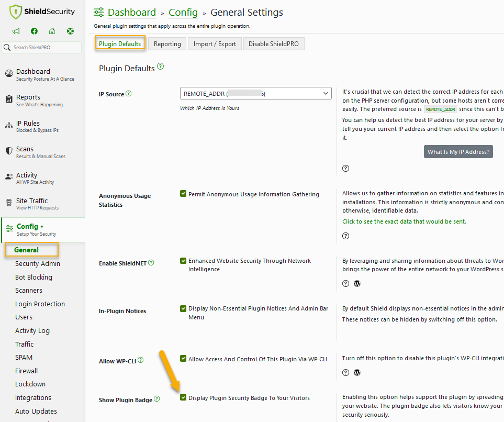Open help icon next to Enable ShieldNET label
This screenshot has width=504, height=422.
coord(151,263)
